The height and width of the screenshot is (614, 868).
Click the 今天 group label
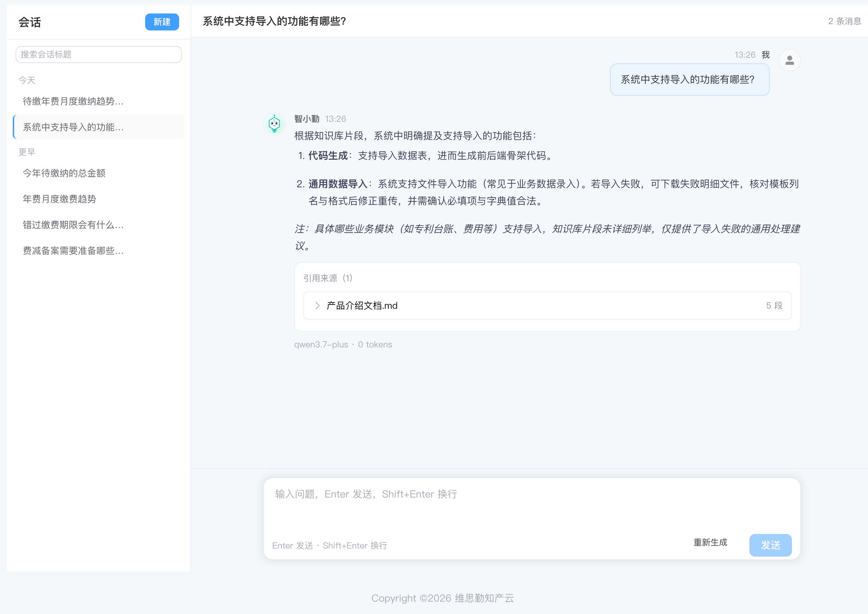coord(27,80)
